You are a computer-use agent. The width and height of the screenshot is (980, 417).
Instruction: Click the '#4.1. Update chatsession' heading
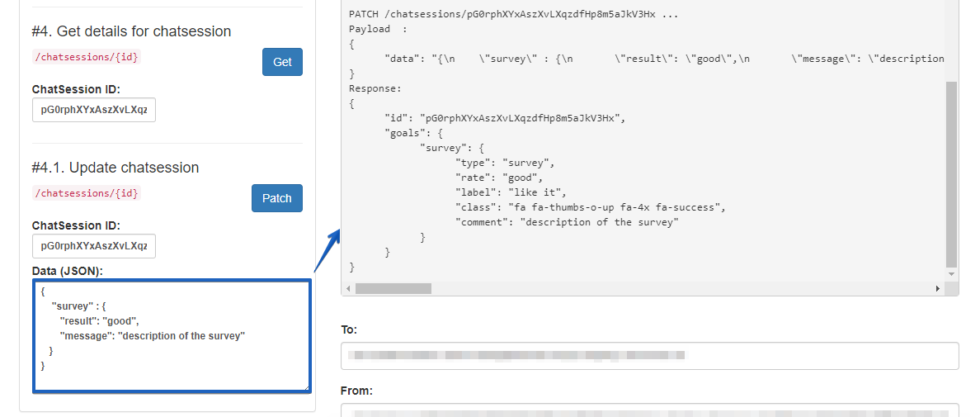coord(115,168)
